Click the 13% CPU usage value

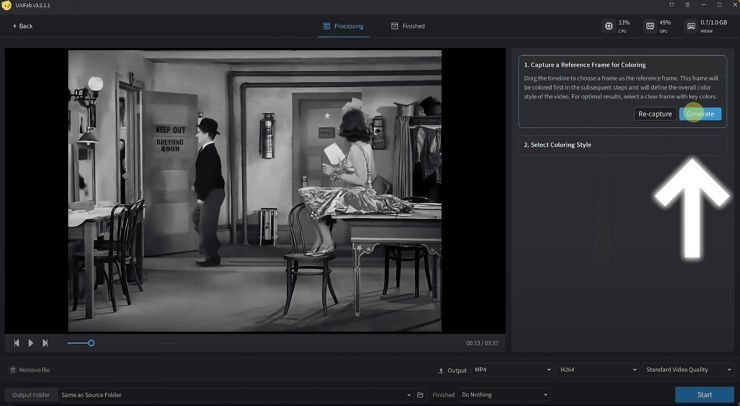point(624,23)
